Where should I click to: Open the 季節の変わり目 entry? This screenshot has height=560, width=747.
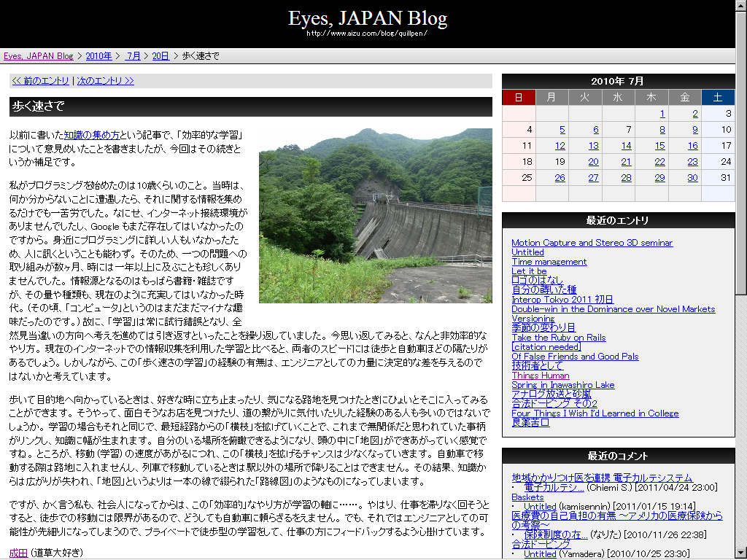pyautogui.click(x=543, y=327)
